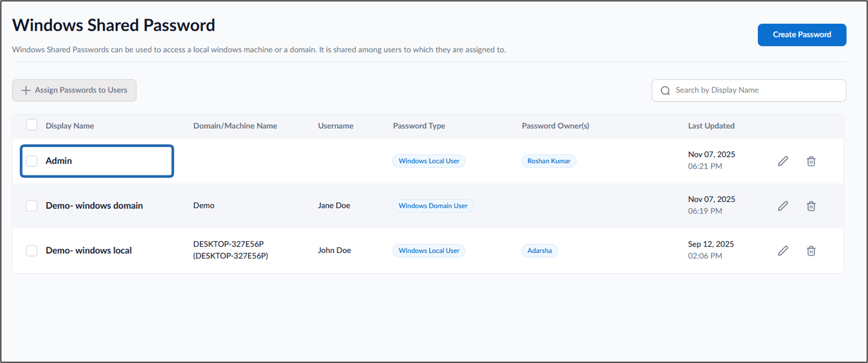Click the Password Owner(s) column header
The width and height of the screenshot is (868, 363).
point(555,126)
